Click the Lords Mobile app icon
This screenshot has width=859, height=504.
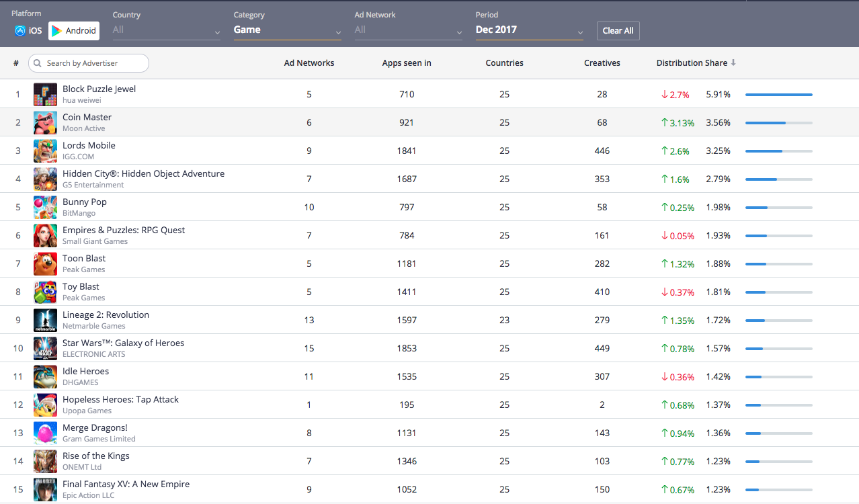click(46, 151)
